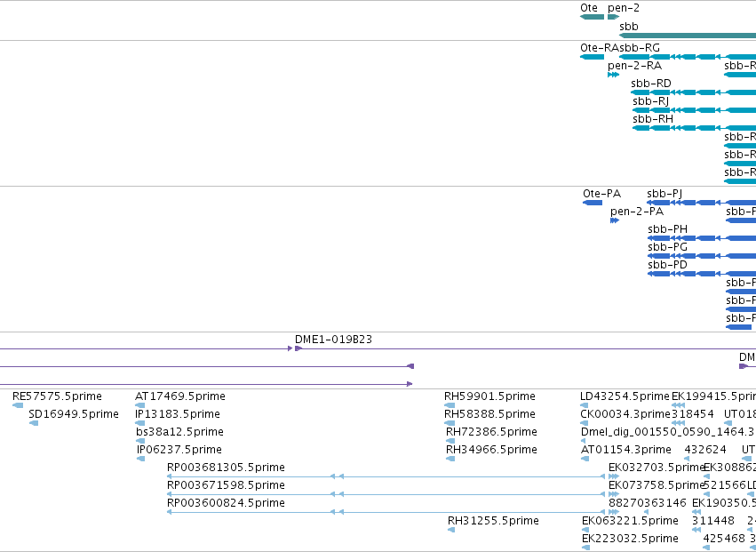The width and height of the screenshot is (756, 552).
Task: Click the DME1-019B23 clone label
Action: (x=334, y=340)
